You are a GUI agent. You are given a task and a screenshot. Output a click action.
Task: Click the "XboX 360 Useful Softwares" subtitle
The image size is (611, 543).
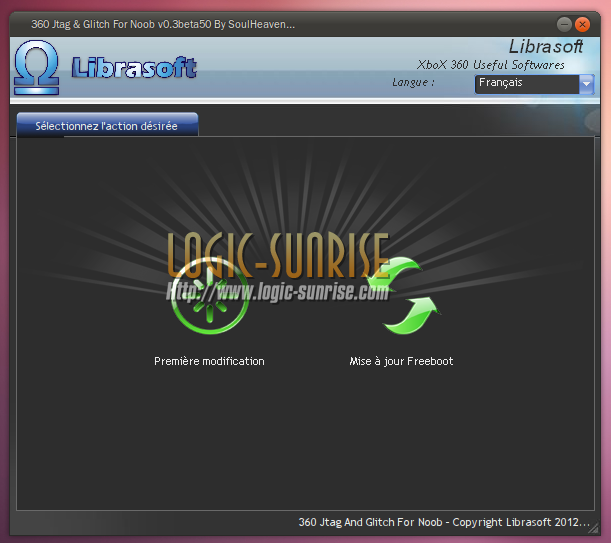pyautogui.click(x=491, y=65)
